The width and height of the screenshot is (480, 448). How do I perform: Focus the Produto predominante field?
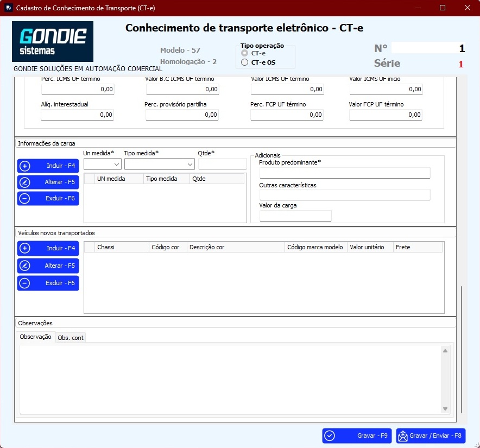click(345, 173)
